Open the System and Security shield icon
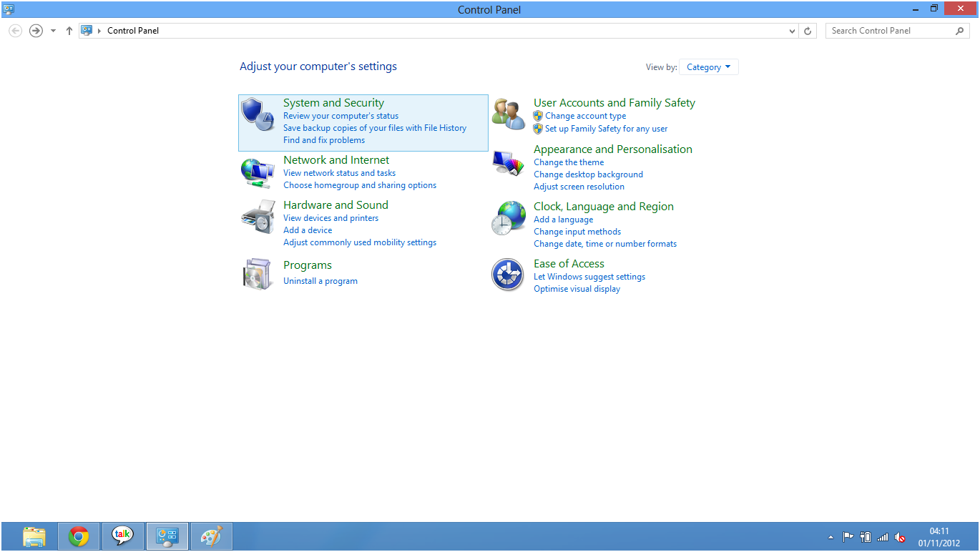This screenshot has width=980, height=552. [257, 114]
